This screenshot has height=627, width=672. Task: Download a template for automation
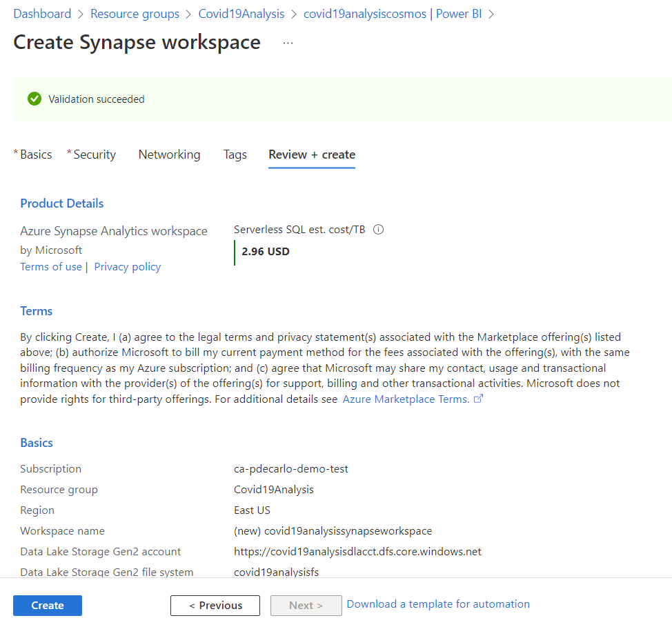coord(438,604)
